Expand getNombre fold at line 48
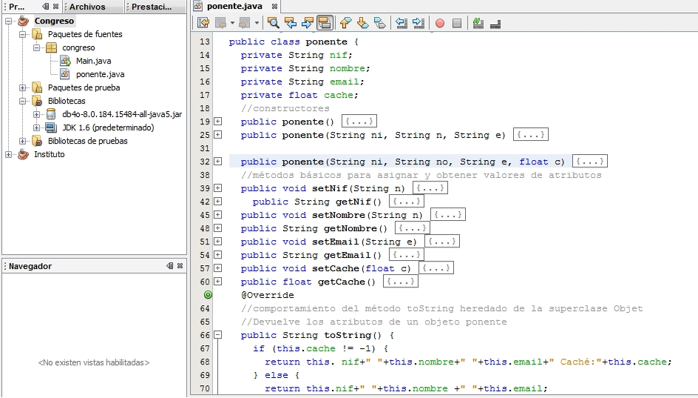Viewport: 698px width, 398px height. pos(218,228)
